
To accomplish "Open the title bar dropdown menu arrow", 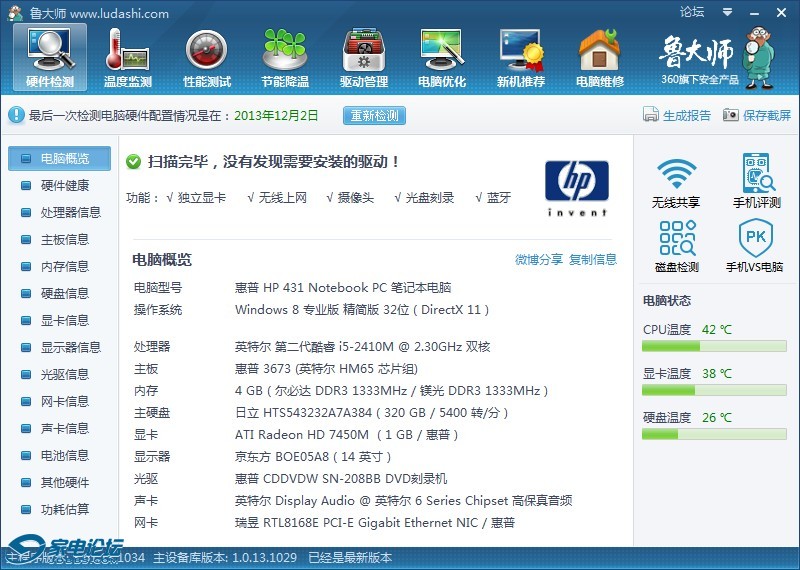I will [x=728, y=12].
